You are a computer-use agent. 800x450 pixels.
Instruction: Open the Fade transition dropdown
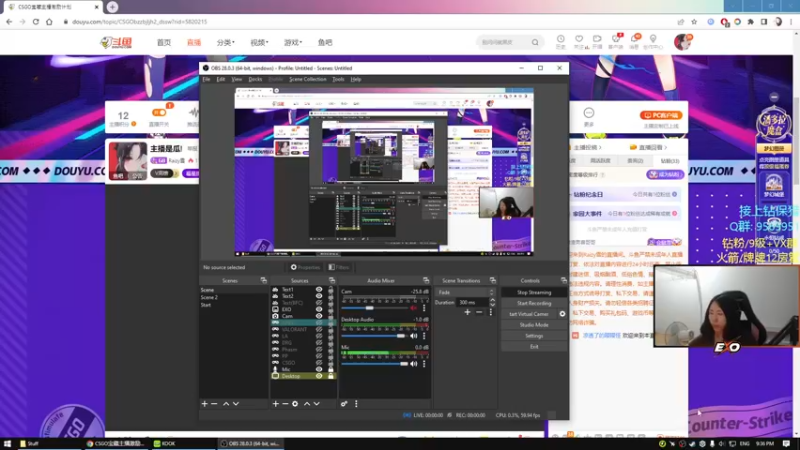pyautogui.click(x=465, y=292)
